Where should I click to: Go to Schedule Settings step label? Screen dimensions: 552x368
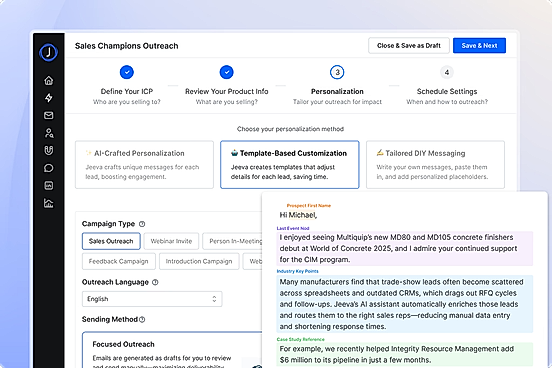click(447, 92)
